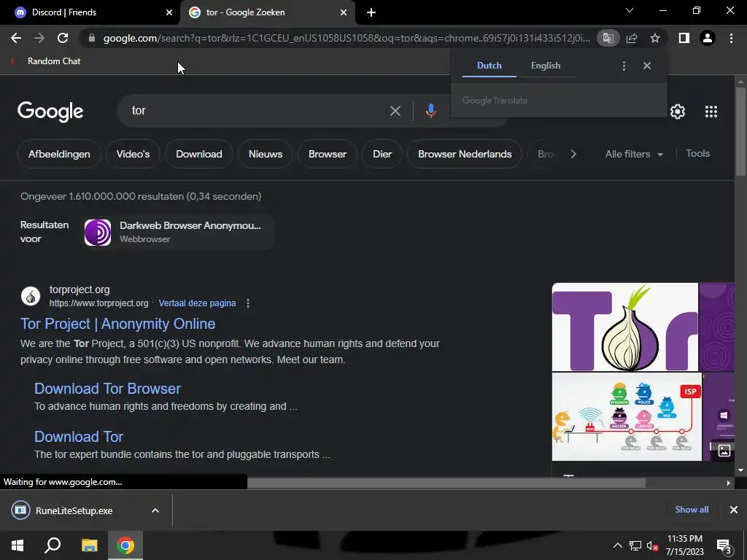Select the Browser Nederlands filter chip
The height and width of the screenshot is (560, 747).
(x=465, y=154)
